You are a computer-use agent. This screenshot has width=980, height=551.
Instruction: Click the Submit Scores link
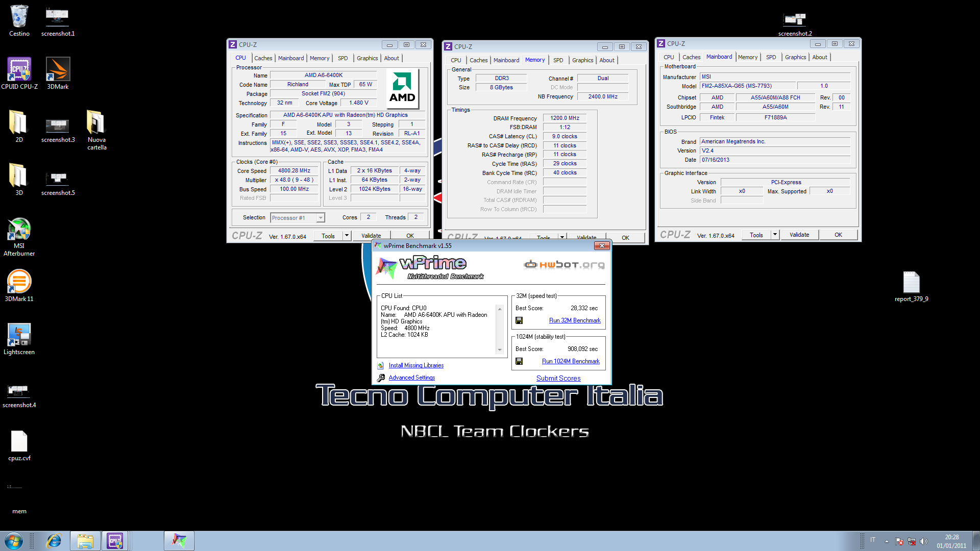(x=558, y=378)
